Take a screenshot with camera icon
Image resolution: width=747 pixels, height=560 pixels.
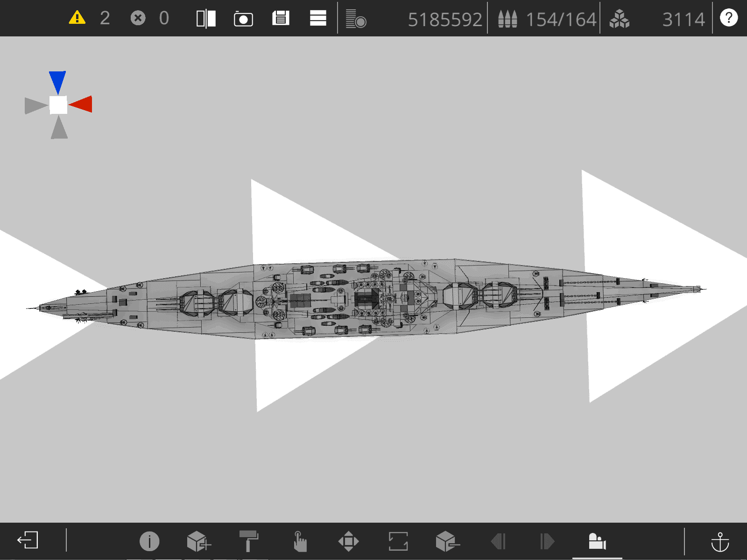coord(243,19)
